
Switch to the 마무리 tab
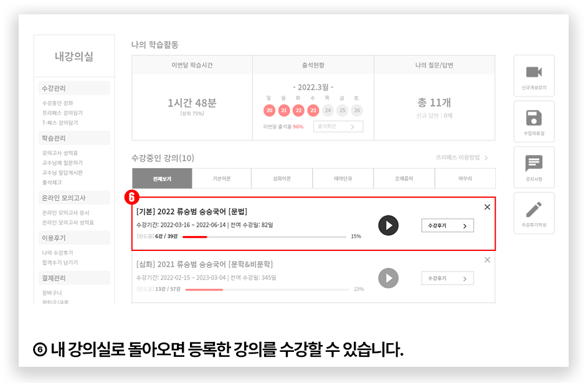(x=465, y=178)
